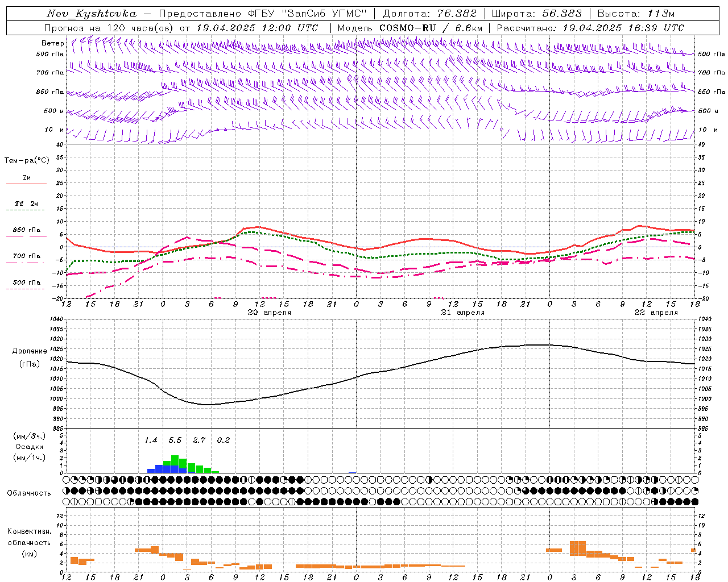Select the 5.5 precipitation total
This screenshot has height=582, width=728.
pyautogui.click(x=175, y=440)
